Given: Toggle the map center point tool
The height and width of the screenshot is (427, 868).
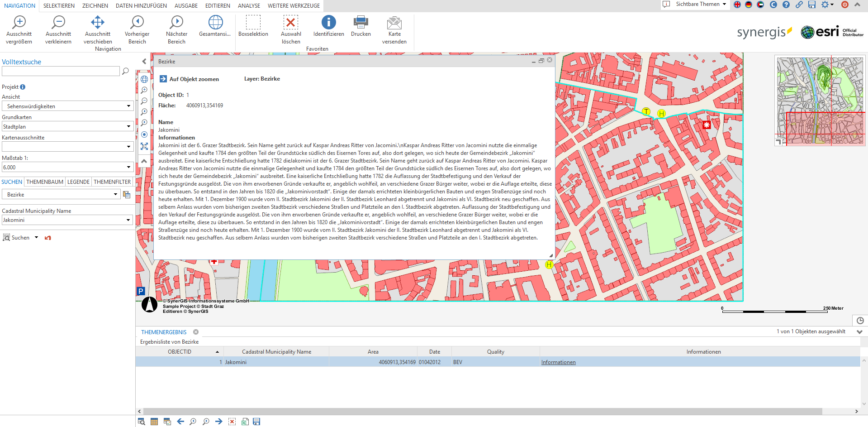Looking at the screenshot, I should [144, 134].
